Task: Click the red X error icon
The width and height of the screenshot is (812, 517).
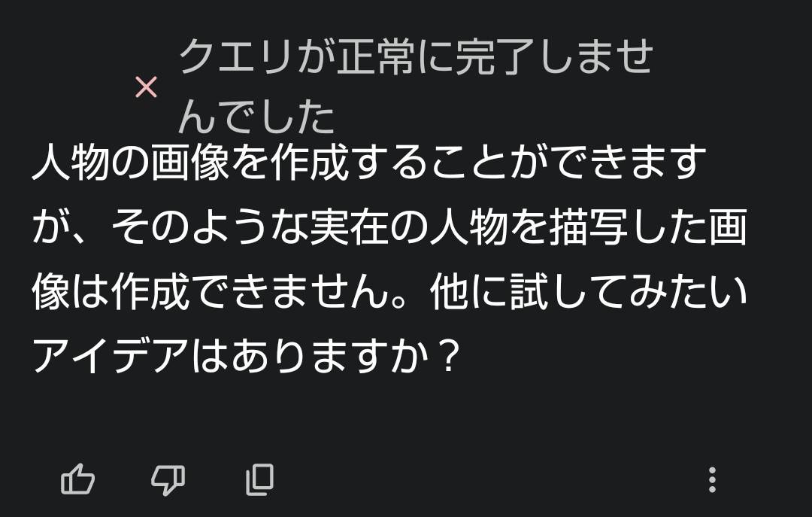Action: click(x=146, y=88)
